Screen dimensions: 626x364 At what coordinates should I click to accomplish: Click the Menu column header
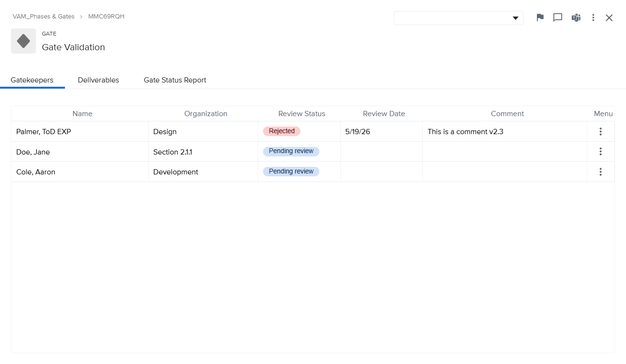point(603,114)
